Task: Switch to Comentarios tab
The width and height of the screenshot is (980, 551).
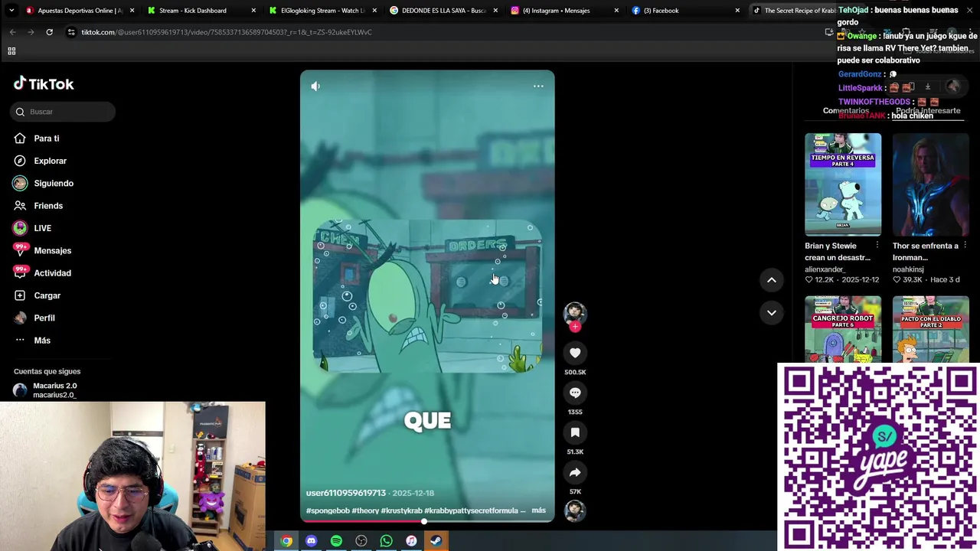Action: (x=845, y=111)
